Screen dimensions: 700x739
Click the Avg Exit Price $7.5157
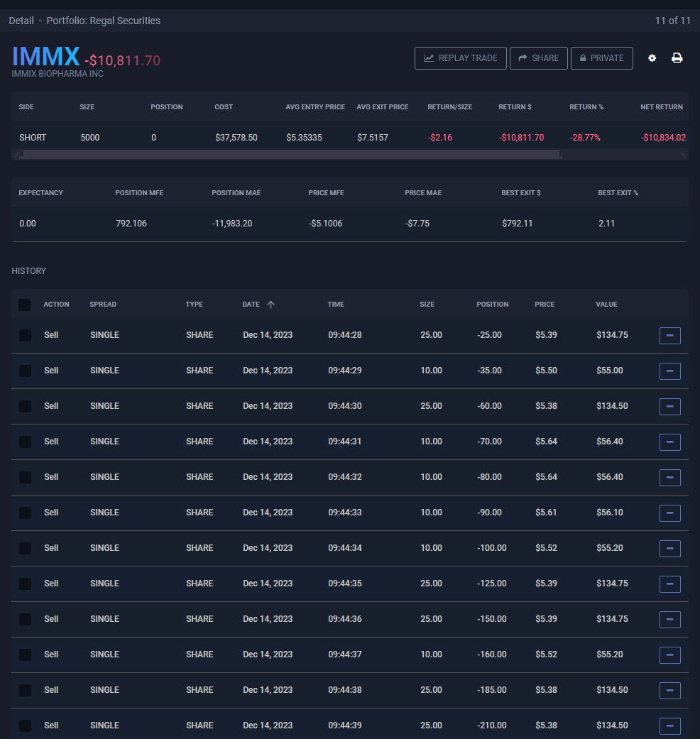point(373,138)
